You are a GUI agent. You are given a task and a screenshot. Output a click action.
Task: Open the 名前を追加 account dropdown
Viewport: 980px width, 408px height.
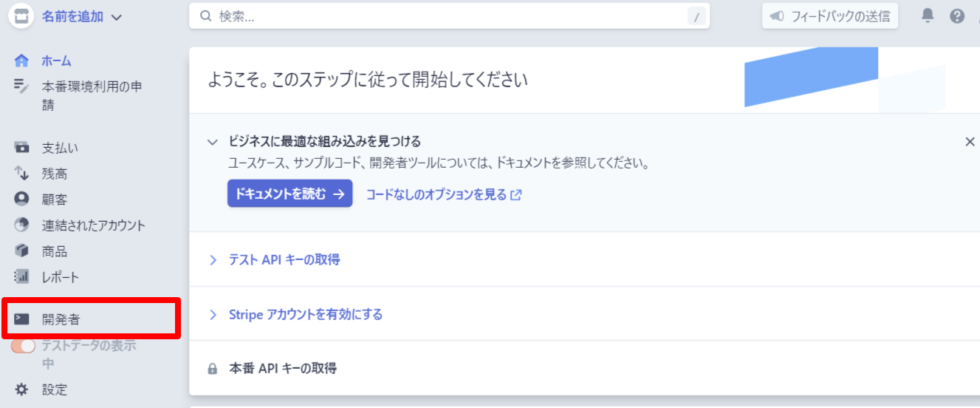click(x=81, y=16)
